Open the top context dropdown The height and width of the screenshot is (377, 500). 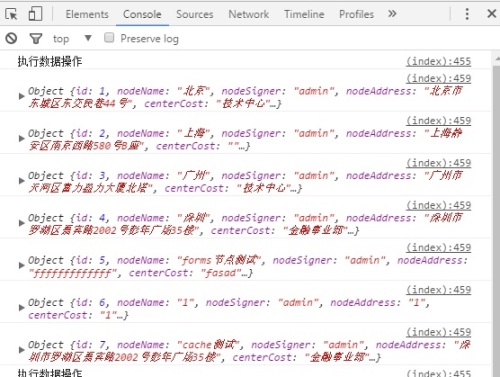[72, 39]
